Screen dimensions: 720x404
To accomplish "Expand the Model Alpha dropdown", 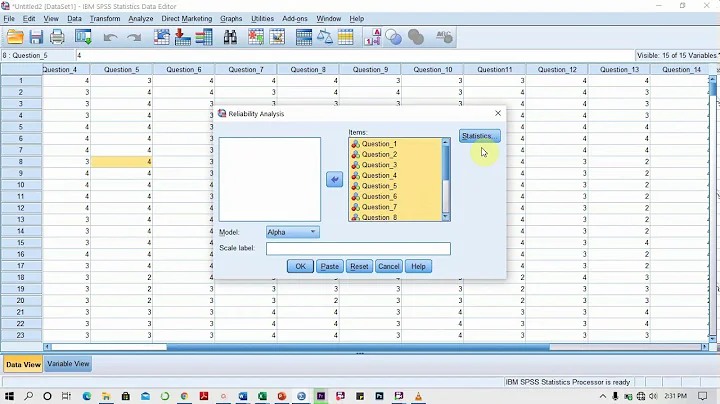I will 292,232.
